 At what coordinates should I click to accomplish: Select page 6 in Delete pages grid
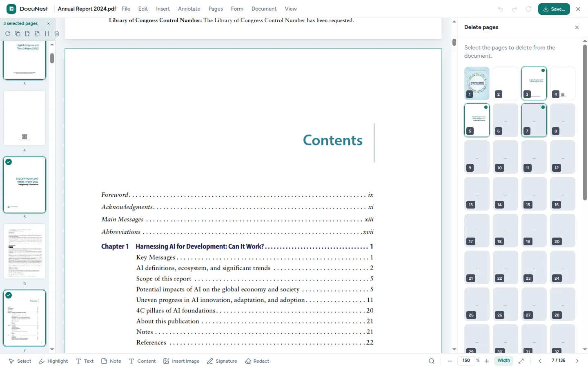(x=506, y=120)
